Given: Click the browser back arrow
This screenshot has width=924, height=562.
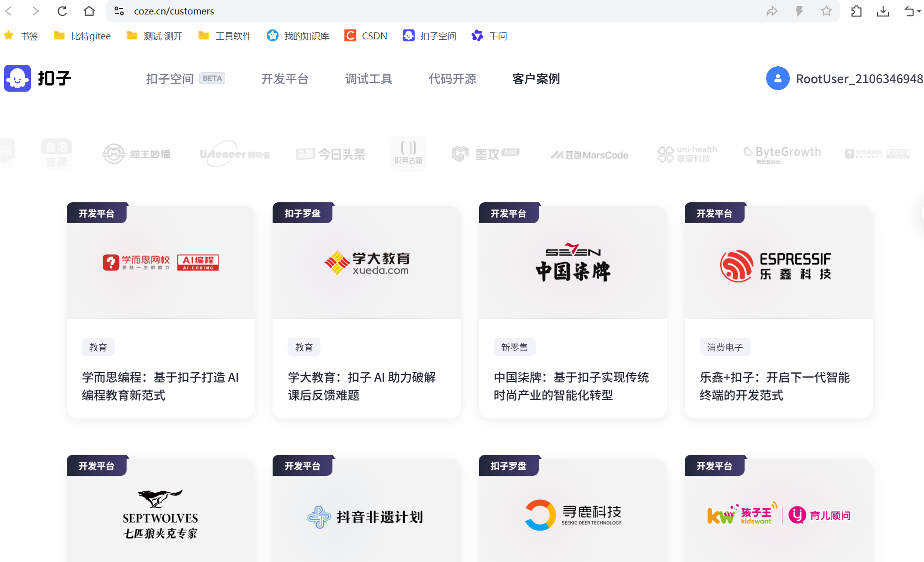Looking at the screenshot, I should [x=8, y=11].
